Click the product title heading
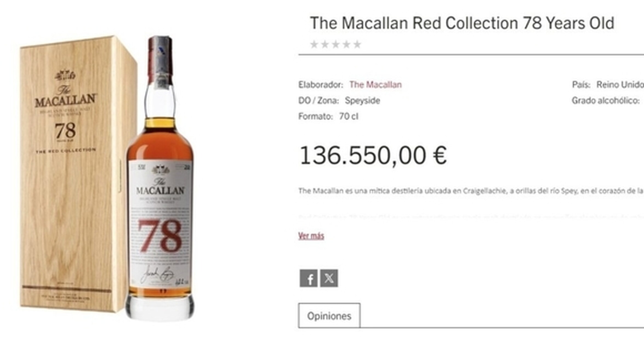 click(462, 23)
